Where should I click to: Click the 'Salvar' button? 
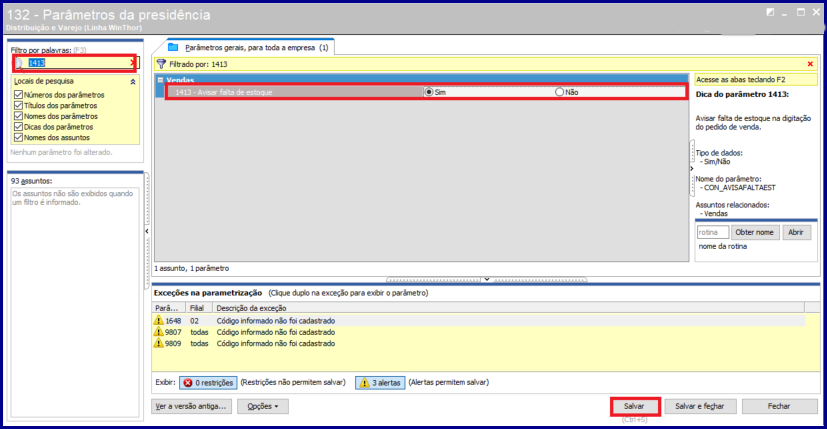point(634,406)
